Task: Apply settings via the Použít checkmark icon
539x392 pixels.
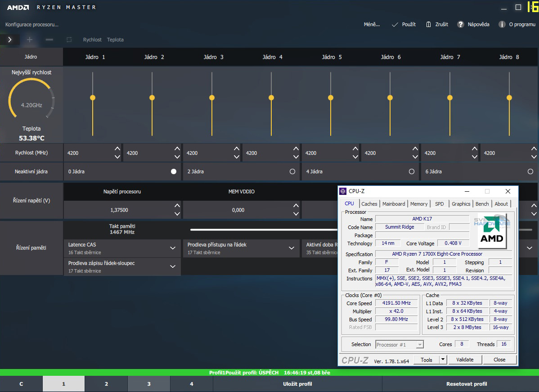Action: [394, 24]
